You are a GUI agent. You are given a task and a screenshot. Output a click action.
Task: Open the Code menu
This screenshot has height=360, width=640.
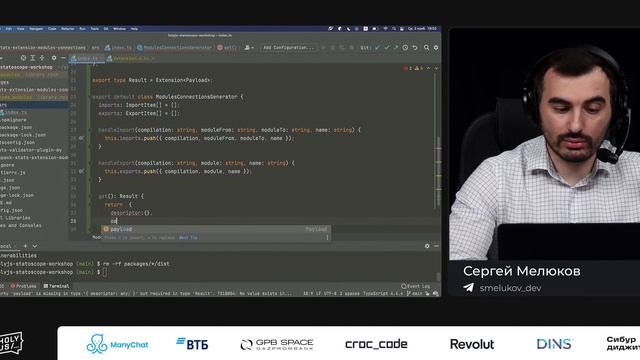52,29
